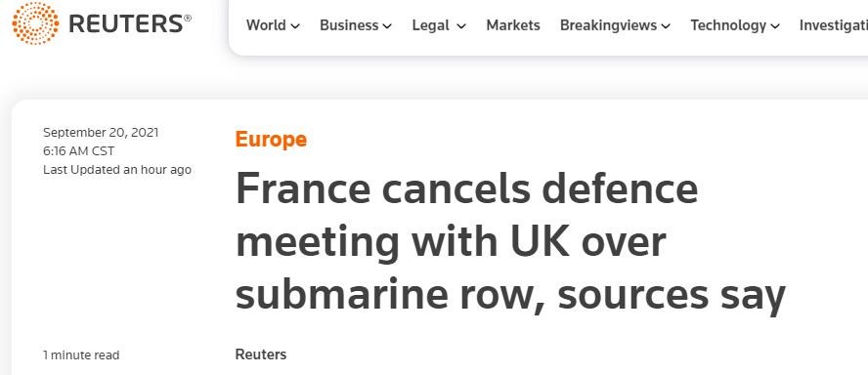Screen dimensions: 868x375
Task: Click the Last Updated an hour ago text
Action: point(117,170)
